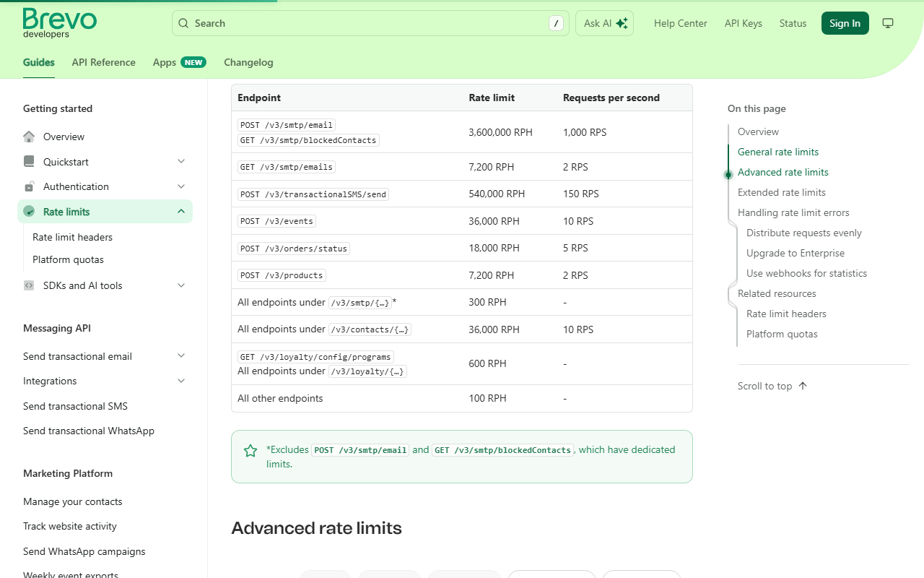This screenshot has width=924, height=578.
Task: Click the SDKs and AI tools code icon
Action: pyautogui.click(x=29, y=285)
